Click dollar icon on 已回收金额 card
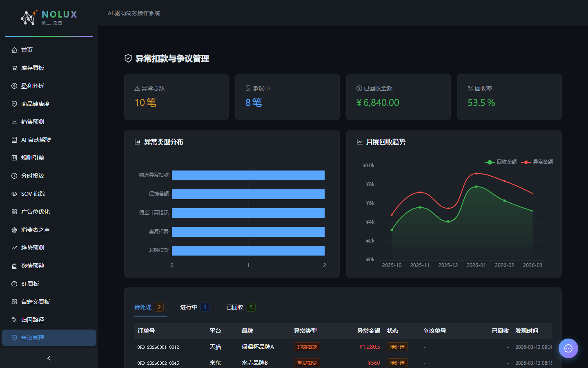Viewport: 588px width, 368px height. coord(359,88)
